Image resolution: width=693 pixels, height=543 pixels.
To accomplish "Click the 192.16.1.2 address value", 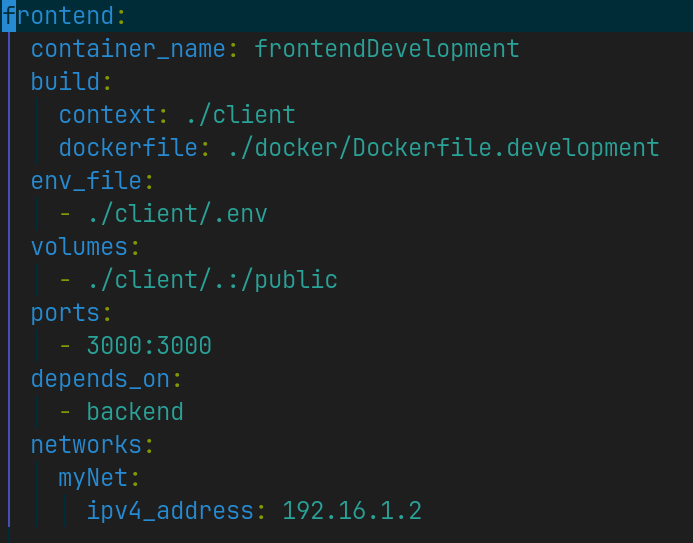I will click(x=352, y=511).
